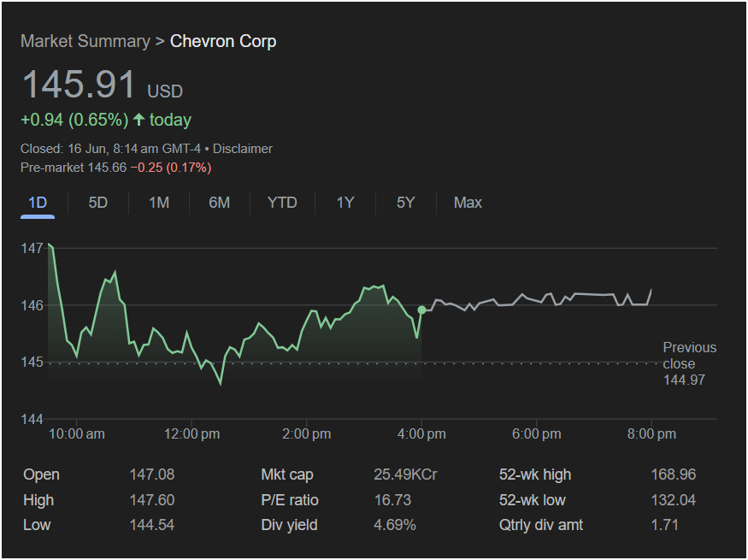
Task: Click the 52-wk high label
Action: [x=535, y=475]
